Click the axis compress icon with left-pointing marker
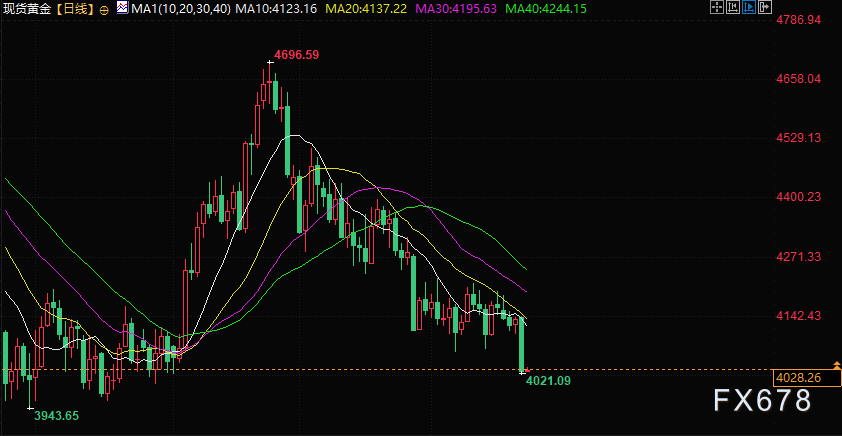842x436 pixels. click(733, 7)
